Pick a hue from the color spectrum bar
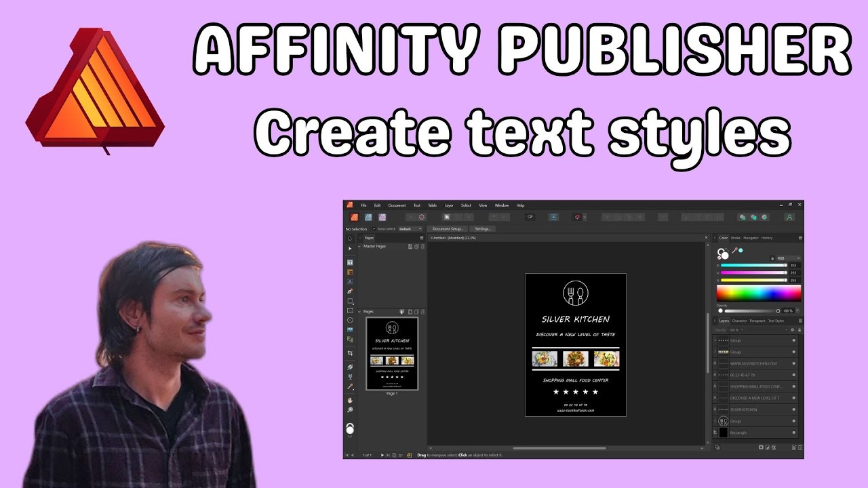This screenshot has width=868, height=488. coord(759,293)
